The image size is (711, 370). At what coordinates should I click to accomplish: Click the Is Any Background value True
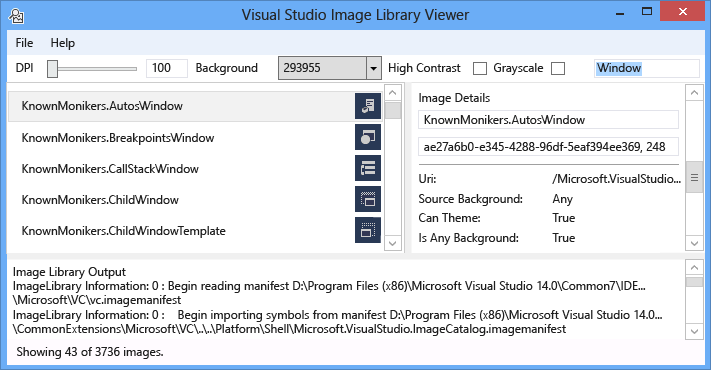point(564,238)
